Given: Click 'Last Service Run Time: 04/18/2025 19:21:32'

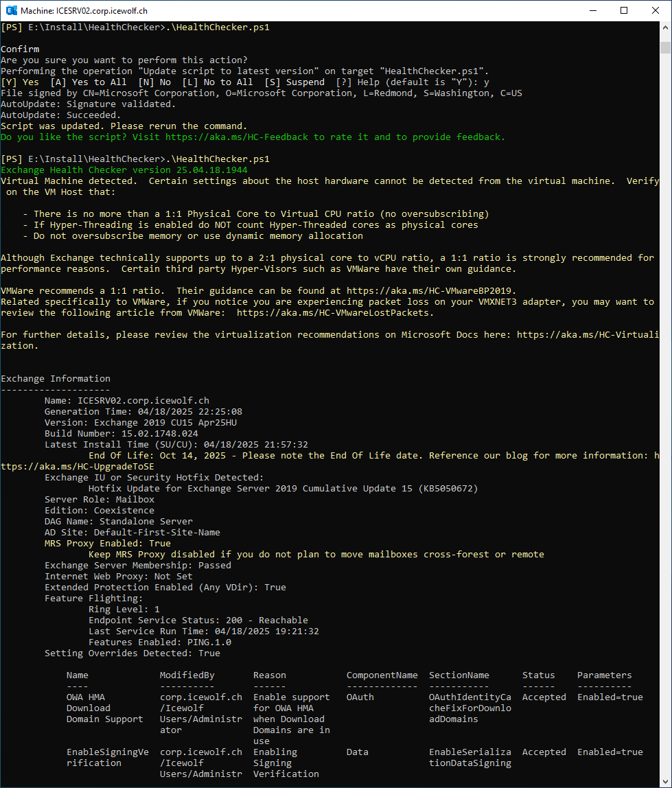Looking at the screenshot, I should click(204, 631).
